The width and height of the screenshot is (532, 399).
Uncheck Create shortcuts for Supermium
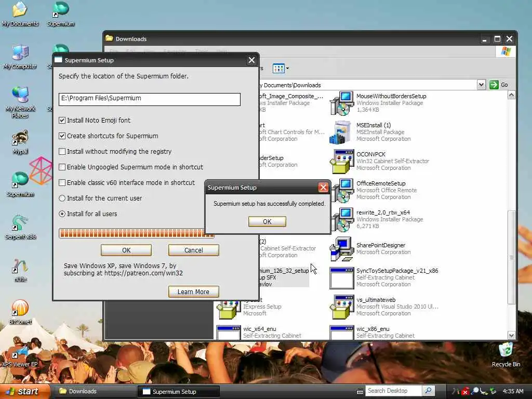[x=62, y=136]
